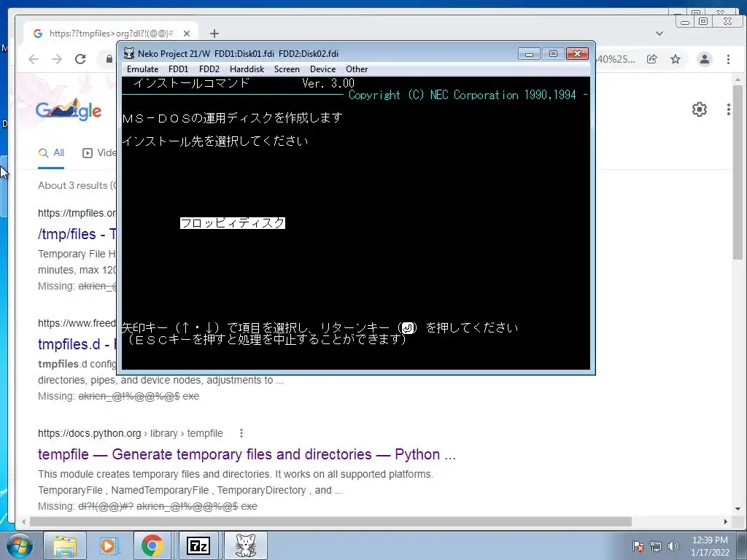747x560 pixels.
Task: Reload the Chrome page
Action: click(80, 59)
